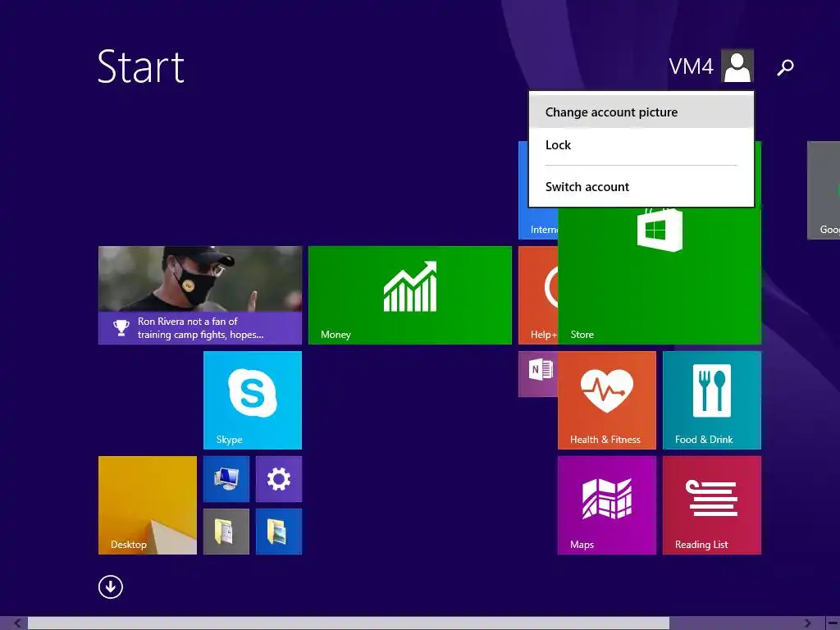Viewport: 840px width, 630px height.
Task: Open the Documents folder tile
Action: point(226,532)
